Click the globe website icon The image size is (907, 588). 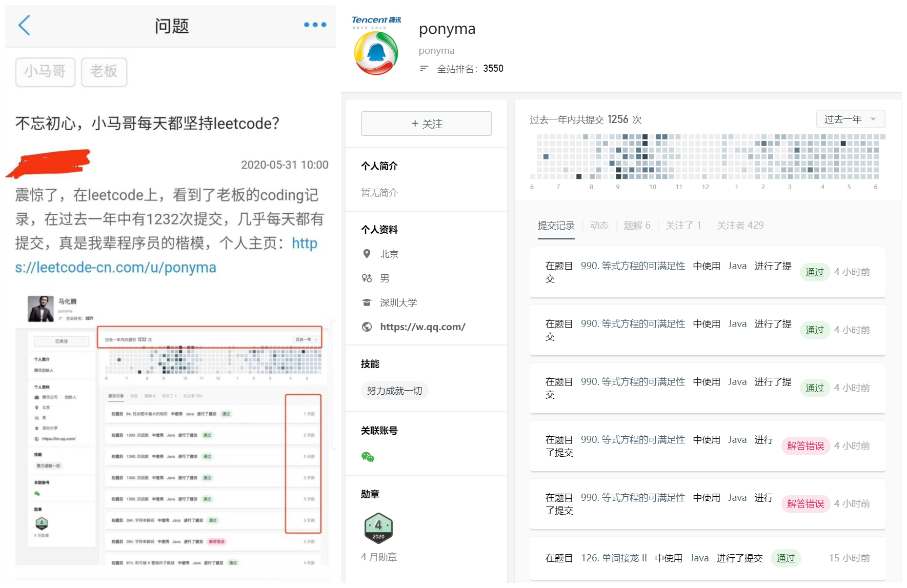pos(367,327)
